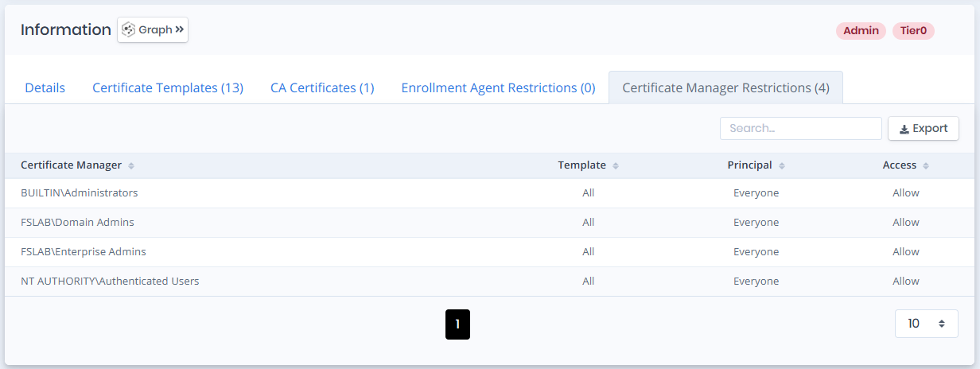The image size is (980, 369).
Task: Expand the page size dropdown showing 10
Action: pos(926,324)
